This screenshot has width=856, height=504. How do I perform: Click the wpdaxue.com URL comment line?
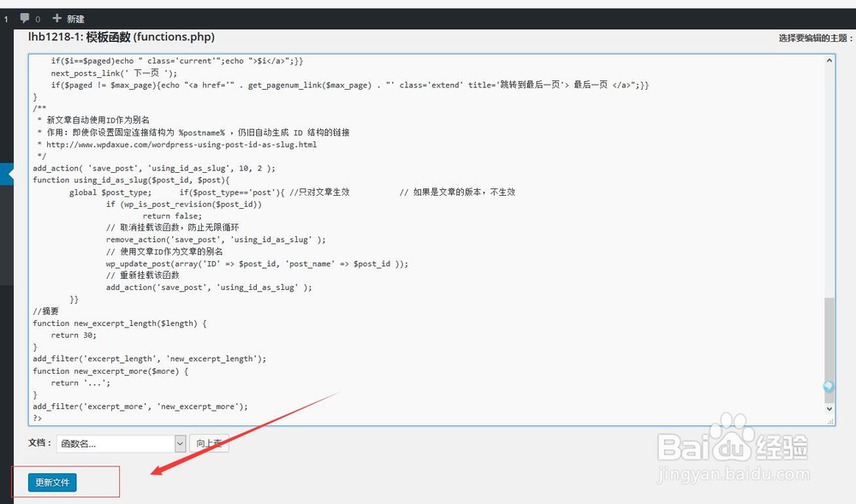pos(177,145)
